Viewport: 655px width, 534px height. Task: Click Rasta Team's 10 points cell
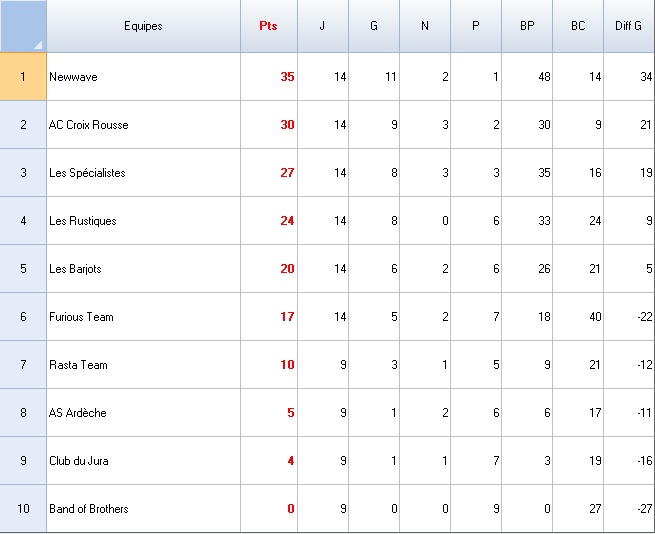(x=269, y=365)
